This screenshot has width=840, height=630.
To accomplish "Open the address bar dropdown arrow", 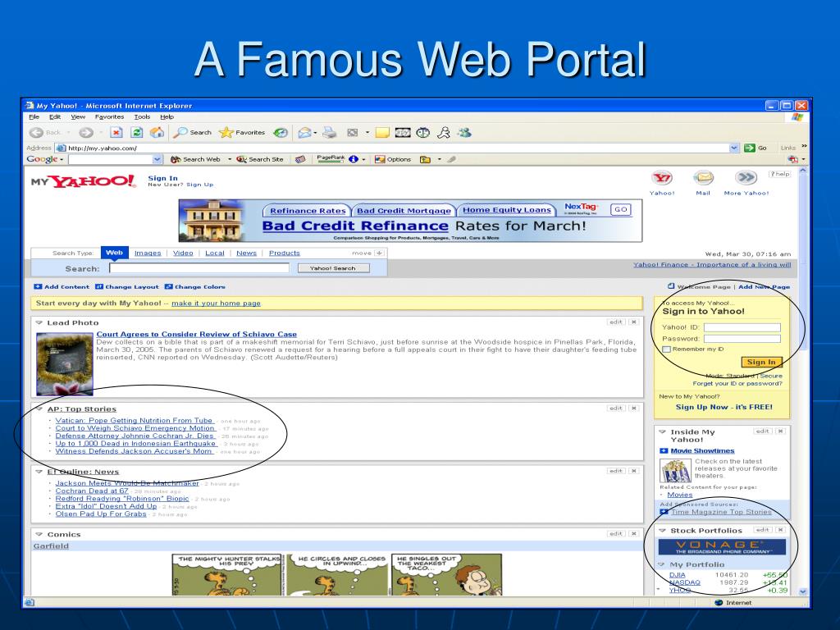I will point(734,148).
